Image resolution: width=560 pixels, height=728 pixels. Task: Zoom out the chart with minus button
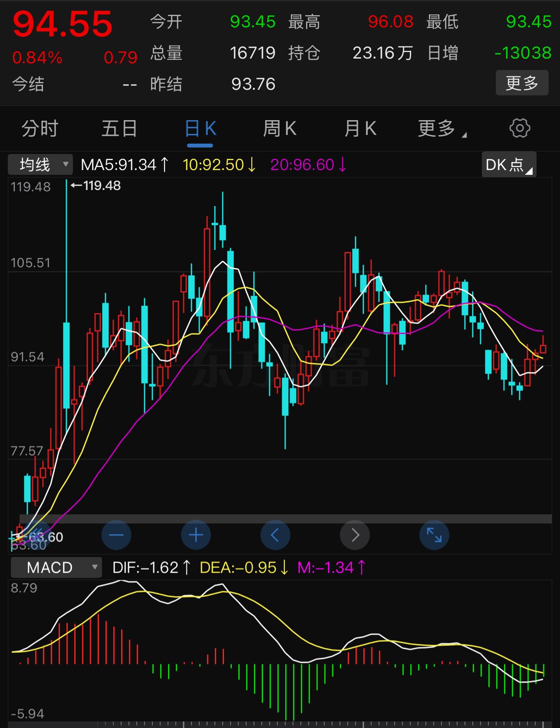point(116,535)
